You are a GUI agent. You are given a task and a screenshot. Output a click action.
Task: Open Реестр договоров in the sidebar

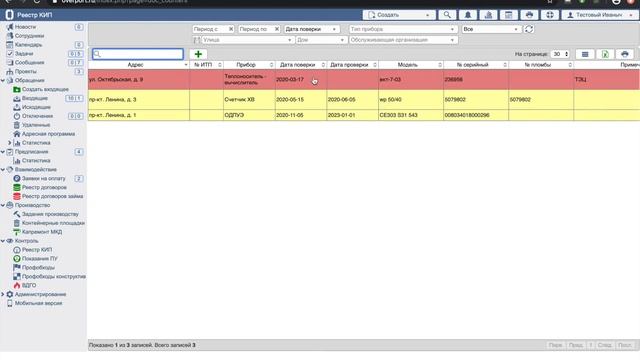click(44, 188)
